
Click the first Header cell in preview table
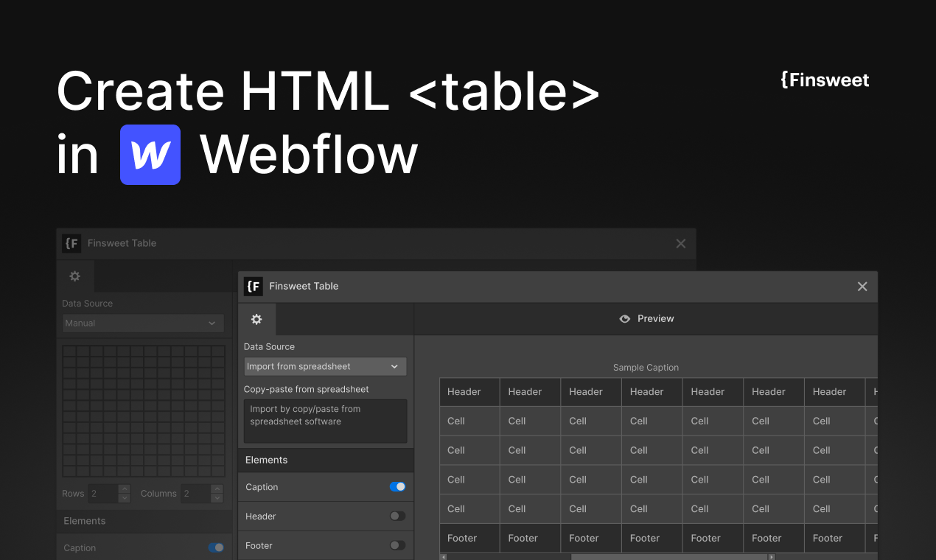click(x=469, y=392)
